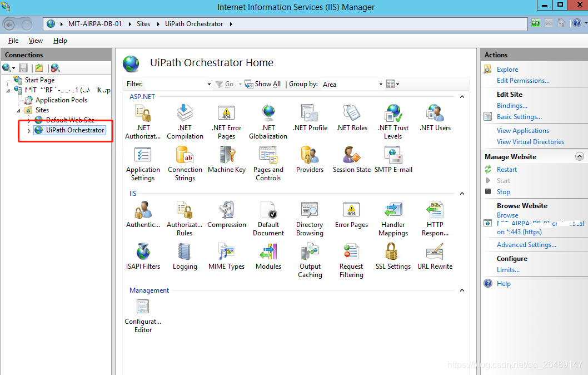Click the save icon in Connections toolbar
Image resolution: width=588 pixels, height=375 pixels.
click(23, 68)
